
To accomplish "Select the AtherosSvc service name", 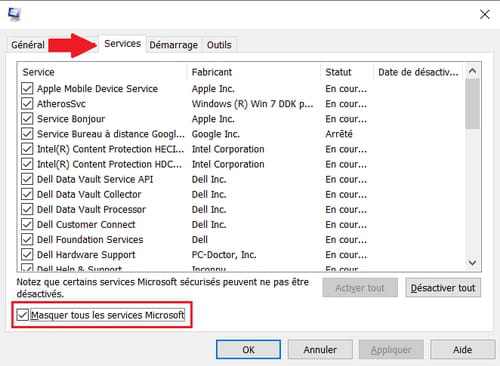I will (x=61, y=104).
